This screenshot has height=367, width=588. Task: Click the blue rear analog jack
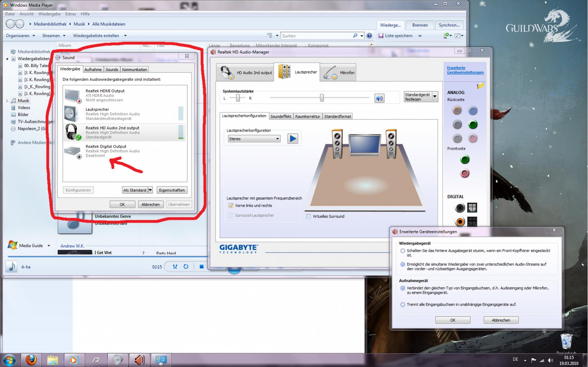(473, 111)
